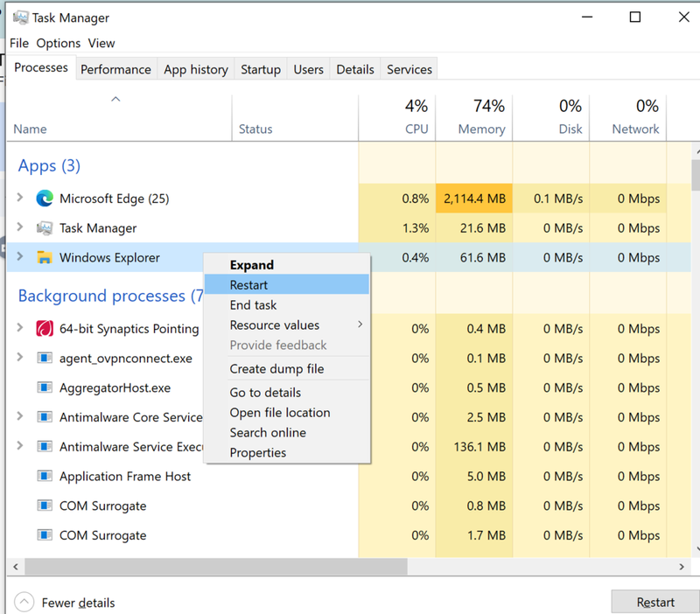Image resolution: width=700 pixels, height=614 pixels.
Task: Click the Antimalware Core Service icon
Action: click(45, 417)
